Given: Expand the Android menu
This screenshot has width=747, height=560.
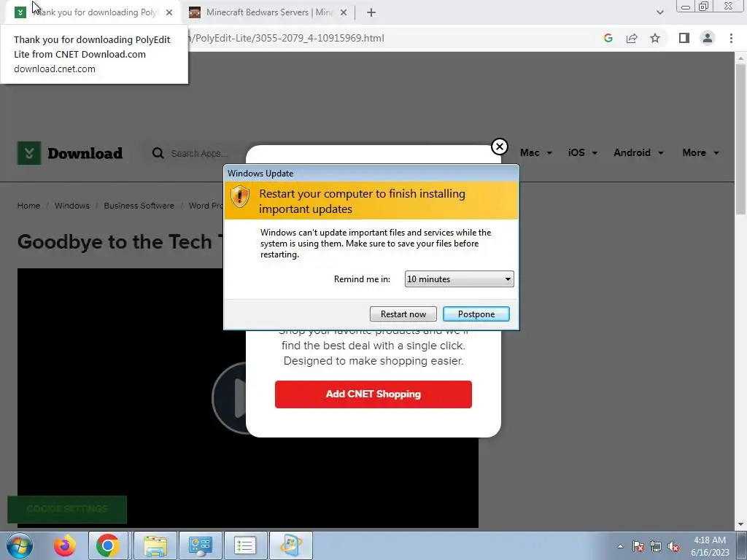Looking at the screenshot, I should 638,153.
